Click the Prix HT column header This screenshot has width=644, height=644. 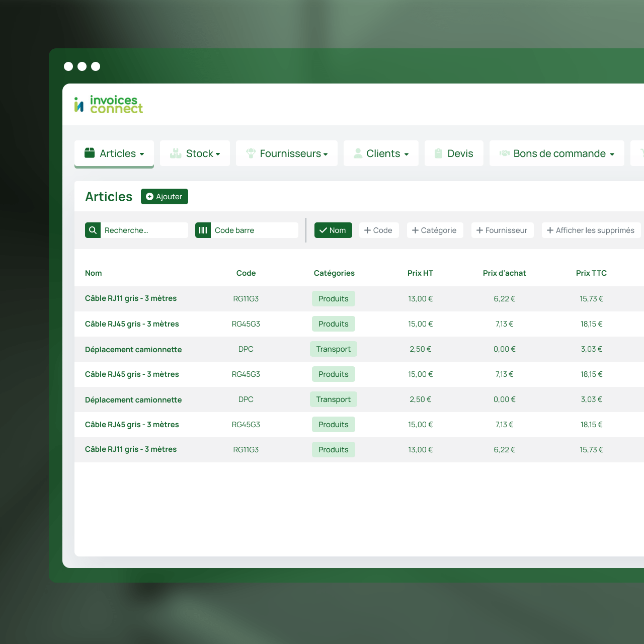coord(420,273)
